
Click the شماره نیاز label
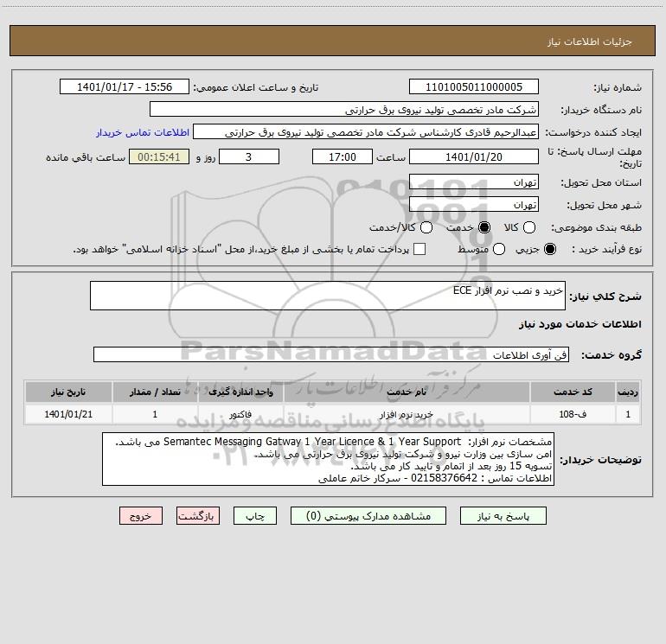[x=618, y=88]
